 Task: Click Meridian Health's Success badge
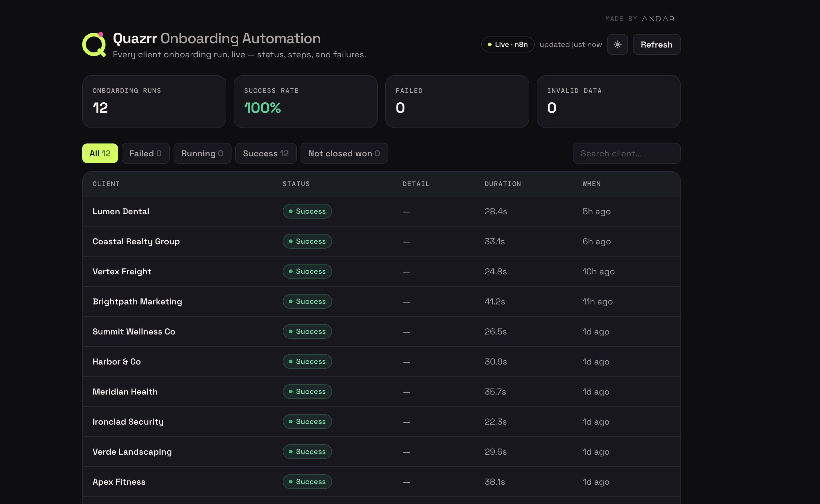click(x=307, y=392)
